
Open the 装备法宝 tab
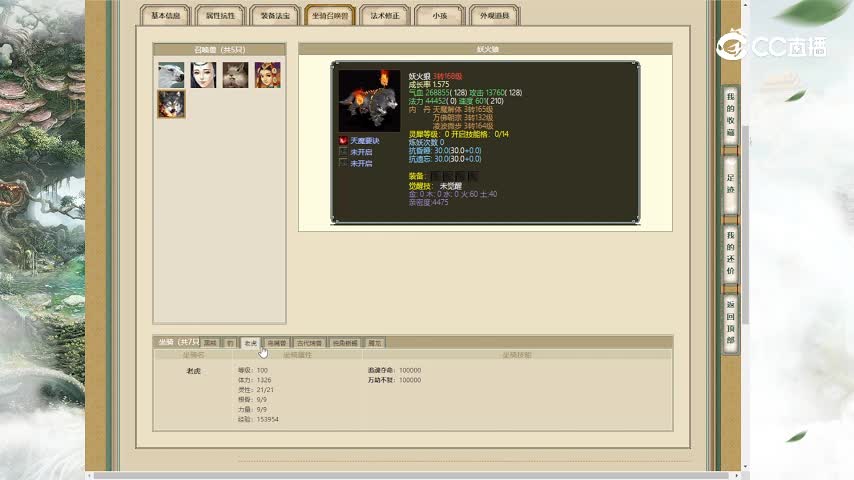[x=275, y=15]
